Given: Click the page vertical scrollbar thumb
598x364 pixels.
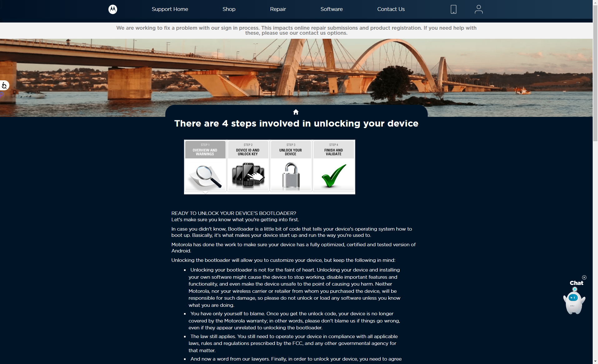Looking at the screenshot, I should point(595,72).
